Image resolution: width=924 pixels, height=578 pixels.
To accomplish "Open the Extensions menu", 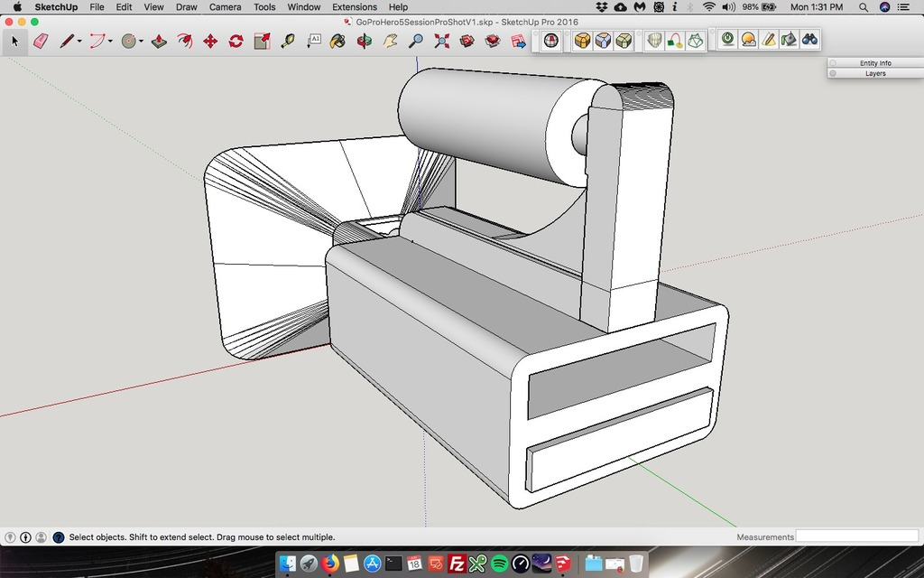I will pyautogui.click(x=354, y=7).
